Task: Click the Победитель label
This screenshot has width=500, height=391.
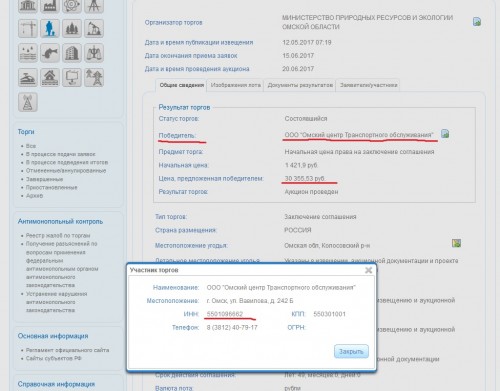Action: (177, 135)
